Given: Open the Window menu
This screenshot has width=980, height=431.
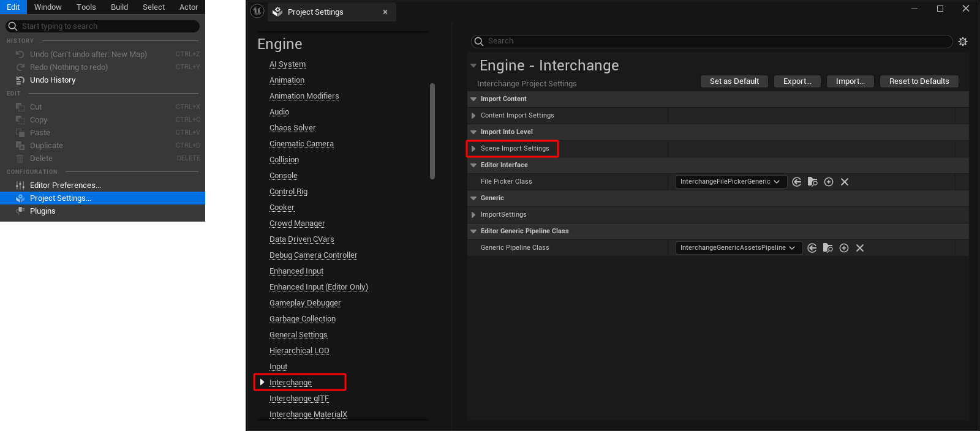Looking at the screenshot, I should [x=48, y=7].
